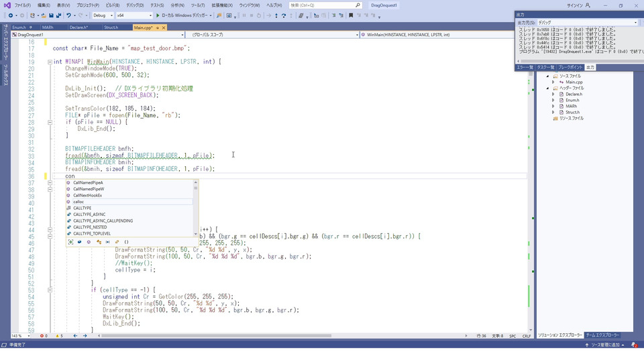Switch to the breakpoints tab

click(x=570, y=67)
